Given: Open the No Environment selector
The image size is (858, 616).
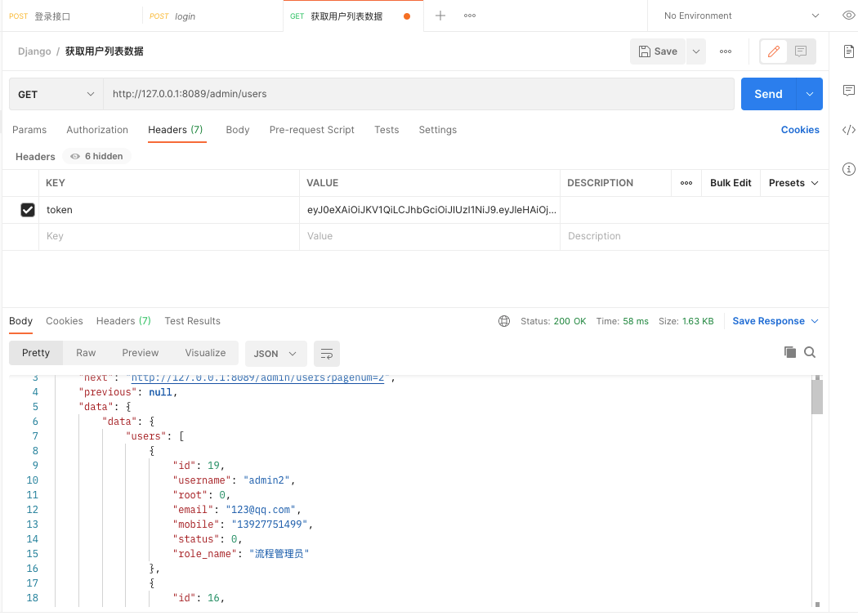Looking at the screenshot, I should point(741,16).
